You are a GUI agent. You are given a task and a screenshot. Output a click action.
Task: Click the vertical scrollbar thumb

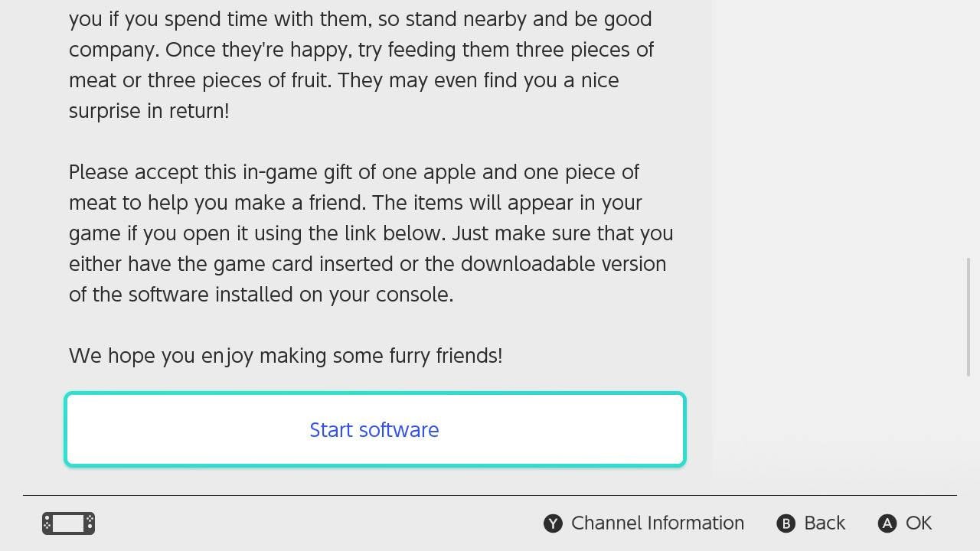pos(969,317)
